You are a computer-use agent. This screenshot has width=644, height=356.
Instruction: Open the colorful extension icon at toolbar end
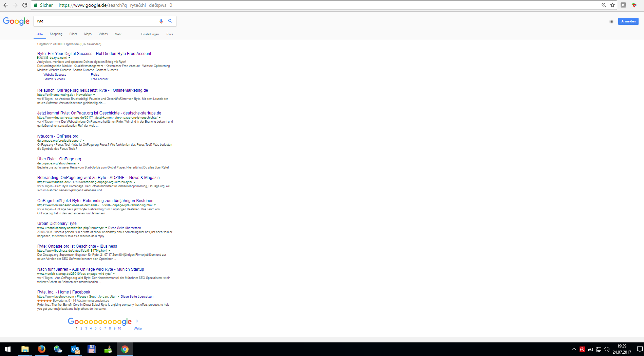(634, 5)
